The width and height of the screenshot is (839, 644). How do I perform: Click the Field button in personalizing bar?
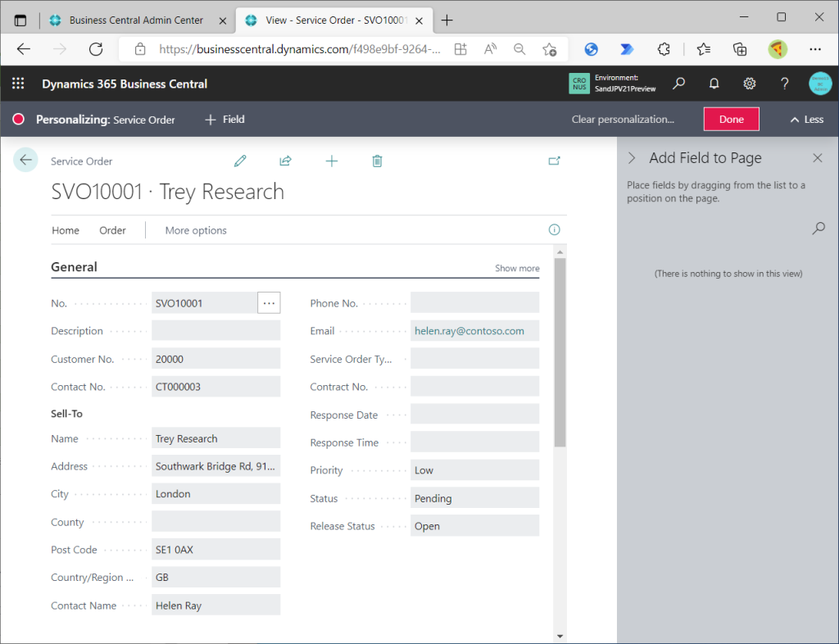click(224, 120)
